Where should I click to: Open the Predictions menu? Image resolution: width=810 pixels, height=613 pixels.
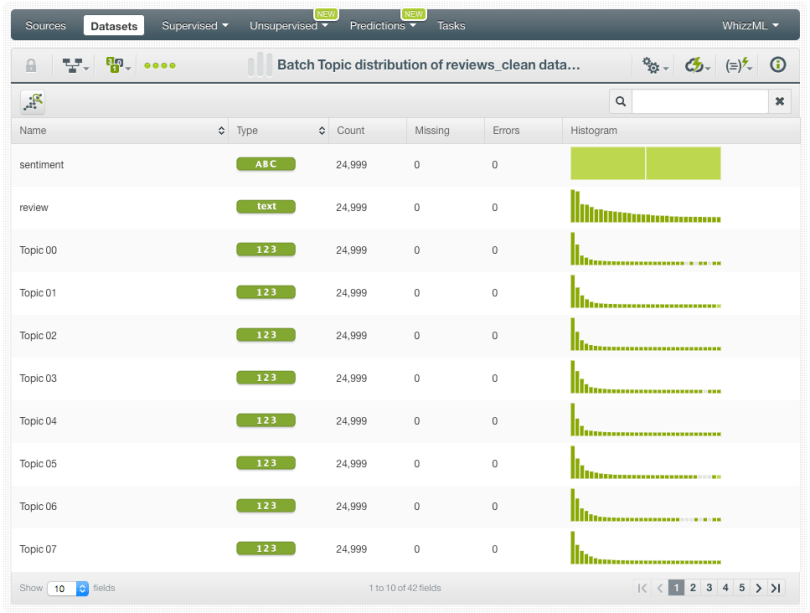point(383,25)
